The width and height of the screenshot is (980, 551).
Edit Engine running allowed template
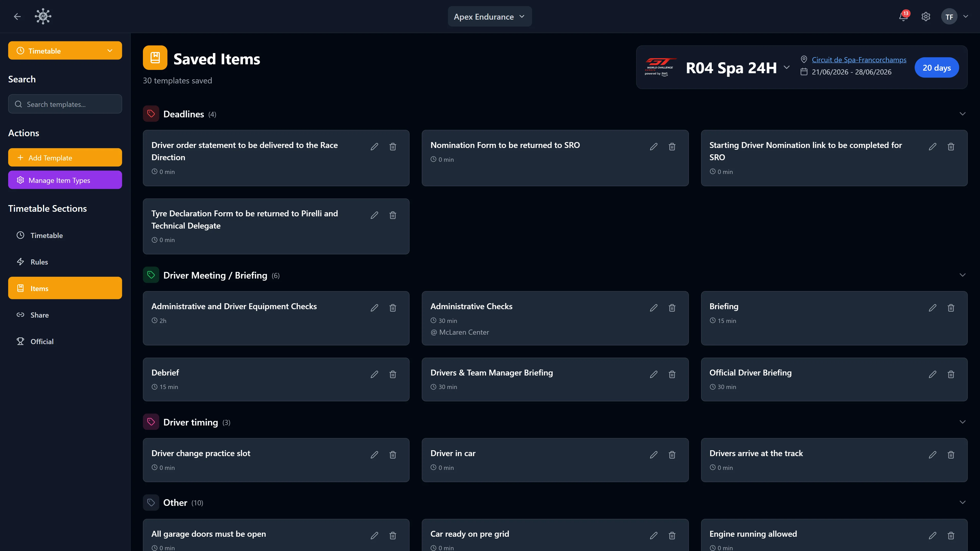click(933, 535)
